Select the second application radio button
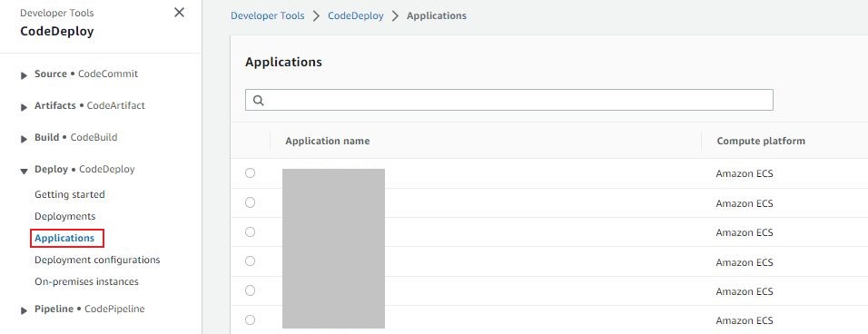Image resolution: width=868 pixels, height=334 pixels. [251, 202]
